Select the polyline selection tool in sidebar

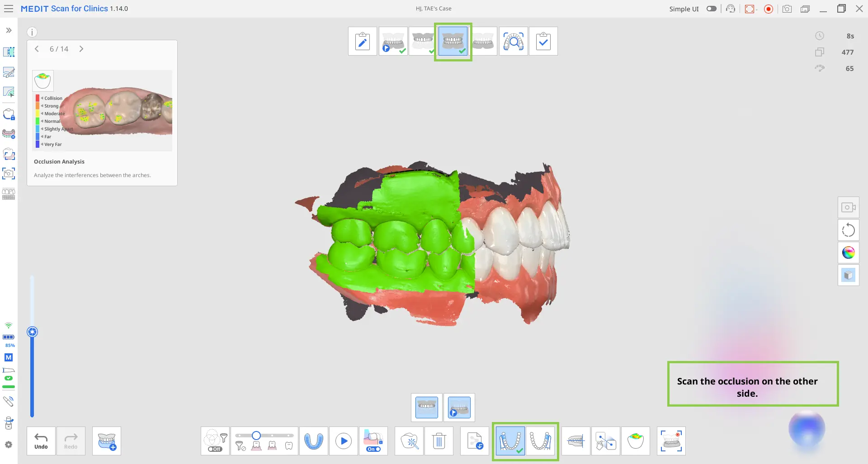[9, 92]
